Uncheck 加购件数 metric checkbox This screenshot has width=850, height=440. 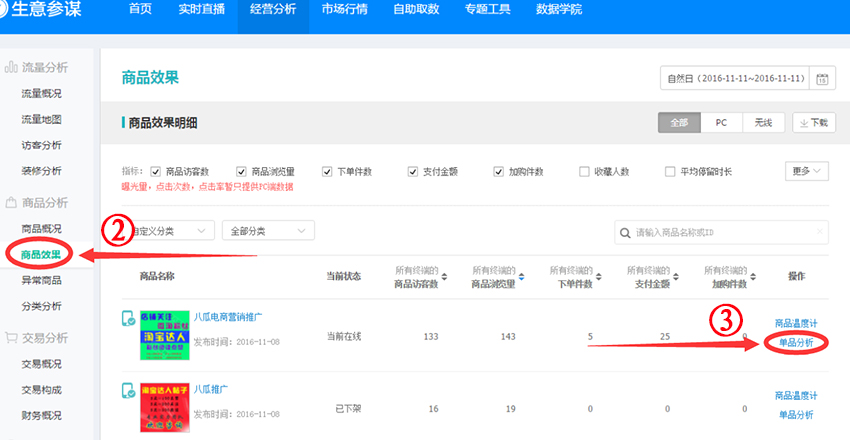pyautogui.click(x=499, y=172)
